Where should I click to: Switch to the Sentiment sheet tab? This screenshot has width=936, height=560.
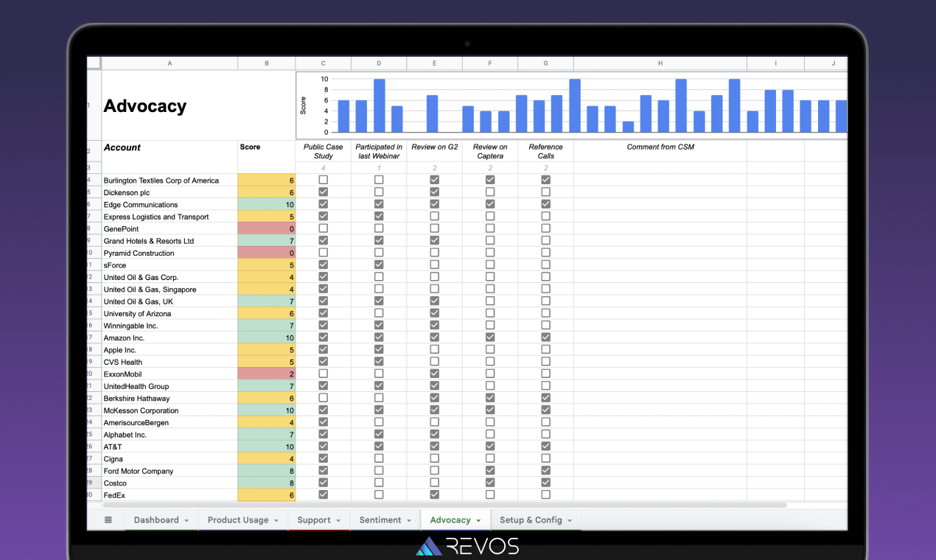(x=380, y=519)
